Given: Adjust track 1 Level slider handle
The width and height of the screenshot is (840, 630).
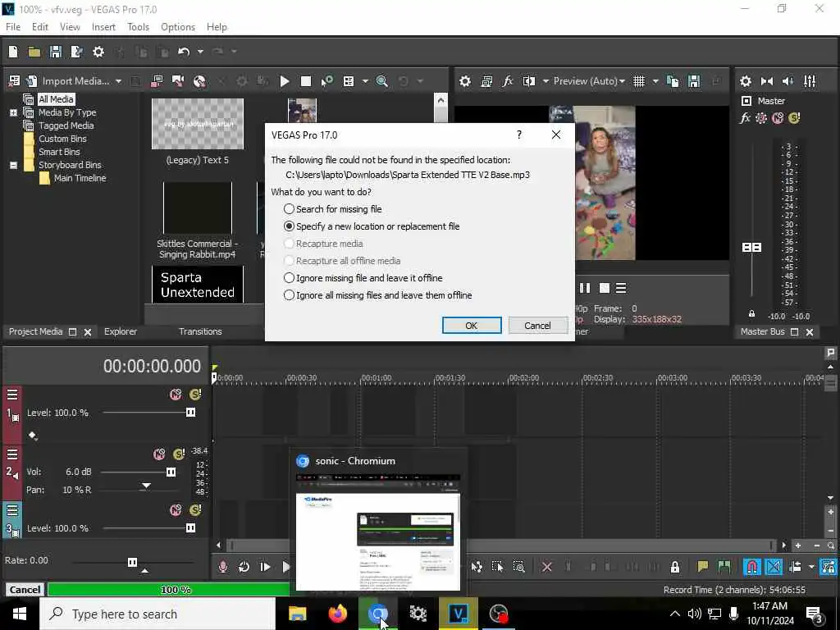Looking at the screenshot, I should tap(190, 412).
